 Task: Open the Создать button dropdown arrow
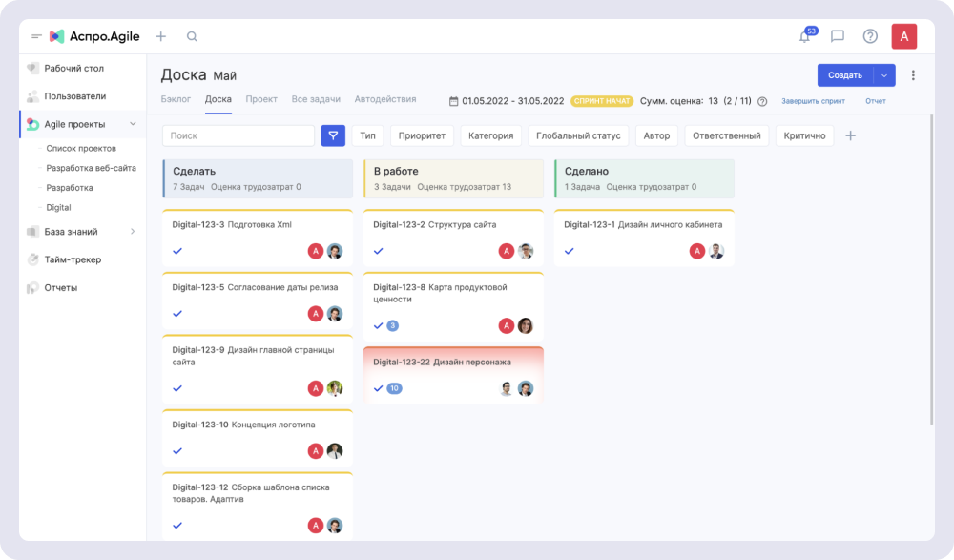point(884,75)
